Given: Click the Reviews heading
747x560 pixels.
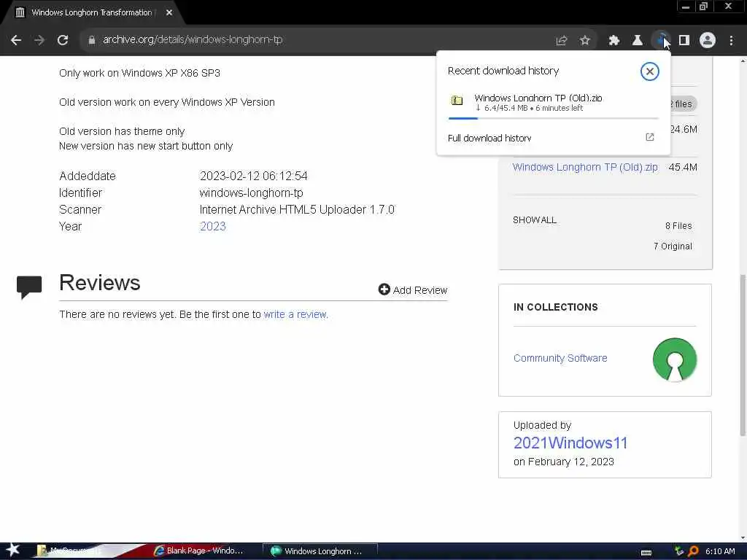Looking at the screenshot, I should [x=99, y=282].
